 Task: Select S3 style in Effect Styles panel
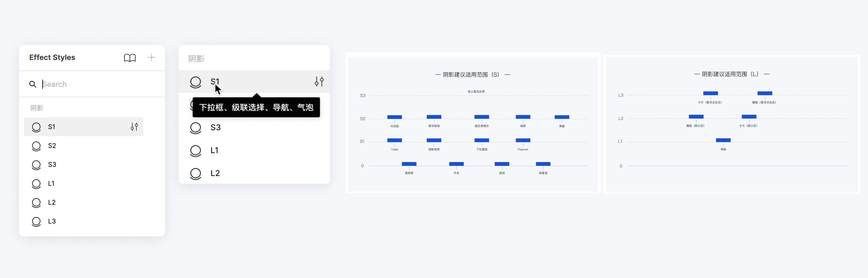[52, 164]
